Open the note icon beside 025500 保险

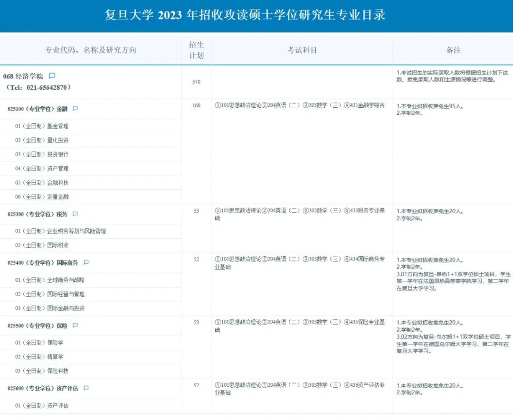75,326
